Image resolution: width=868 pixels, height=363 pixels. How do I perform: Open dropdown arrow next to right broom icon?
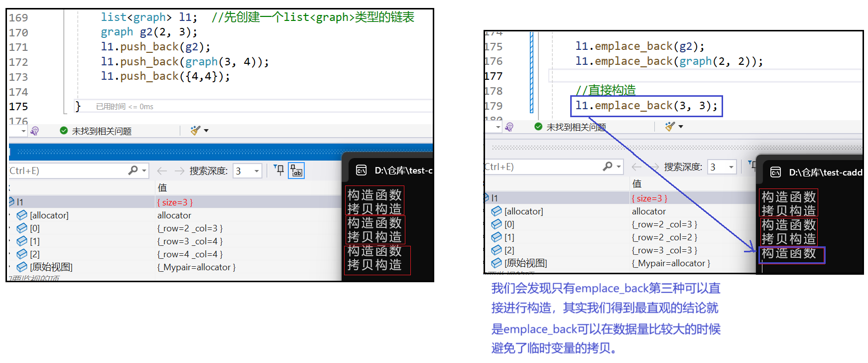(681, 127)
